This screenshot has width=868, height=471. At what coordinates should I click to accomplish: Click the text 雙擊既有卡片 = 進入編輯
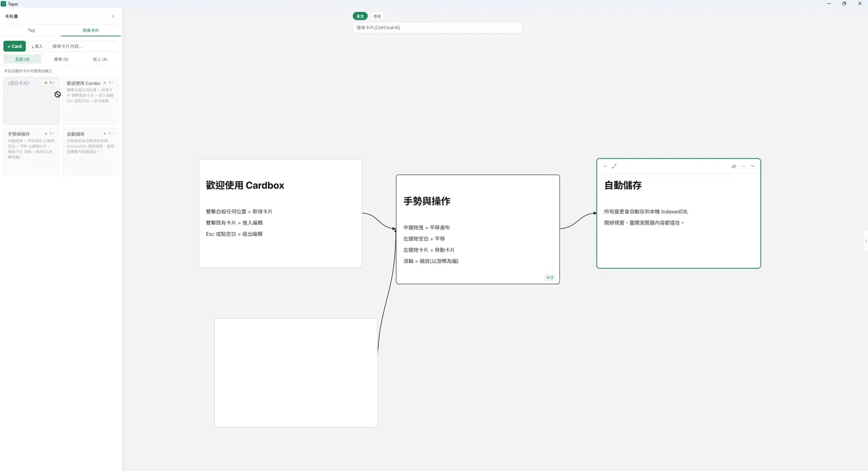(234, 223)
